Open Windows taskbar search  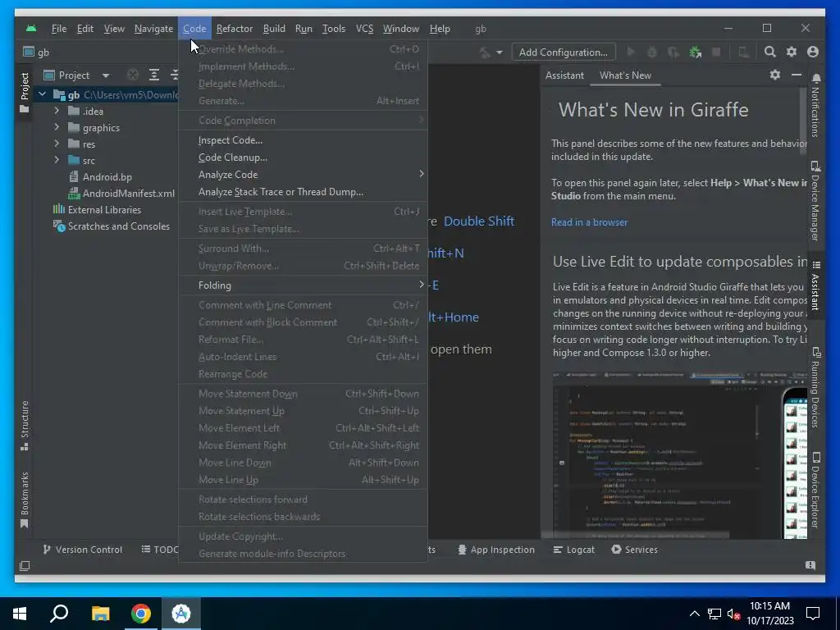[x=59, y=614]
